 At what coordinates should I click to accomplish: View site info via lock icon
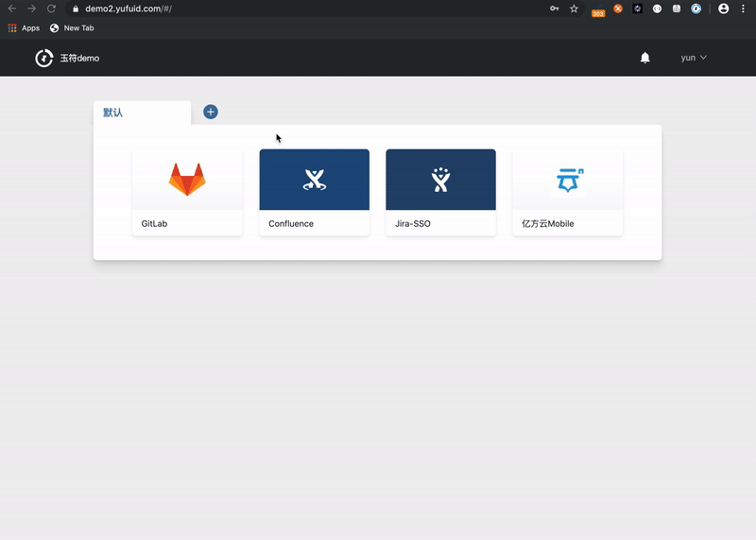click(x=76, y=9)
